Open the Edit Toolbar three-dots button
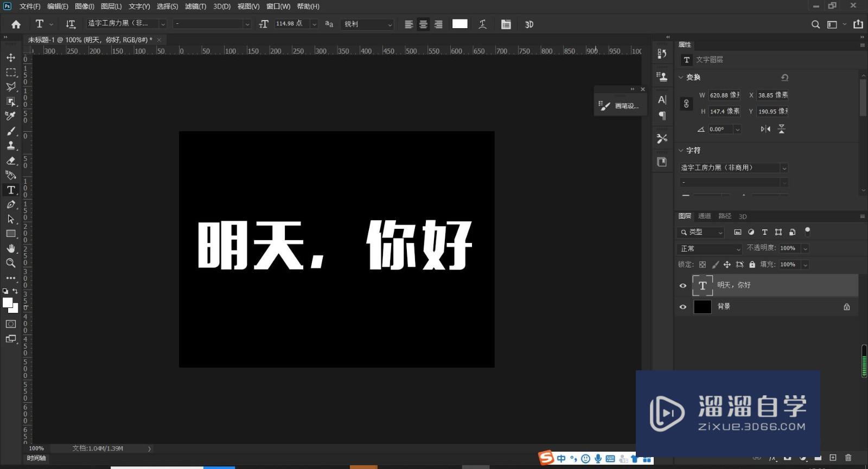Image resolution: width=868 pixels, height=469 pixels. pyautogui.click(x=11, y=278)
